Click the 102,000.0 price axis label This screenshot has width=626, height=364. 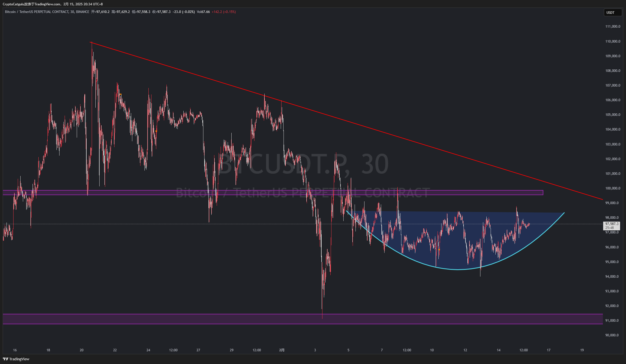[613, 159]
